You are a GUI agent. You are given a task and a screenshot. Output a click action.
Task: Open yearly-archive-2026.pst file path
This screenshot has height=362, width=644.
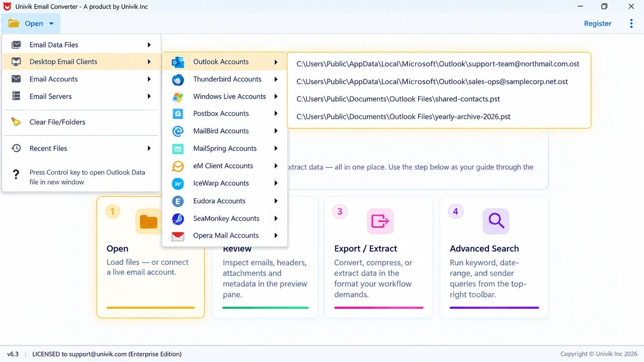tap(404, 117)
